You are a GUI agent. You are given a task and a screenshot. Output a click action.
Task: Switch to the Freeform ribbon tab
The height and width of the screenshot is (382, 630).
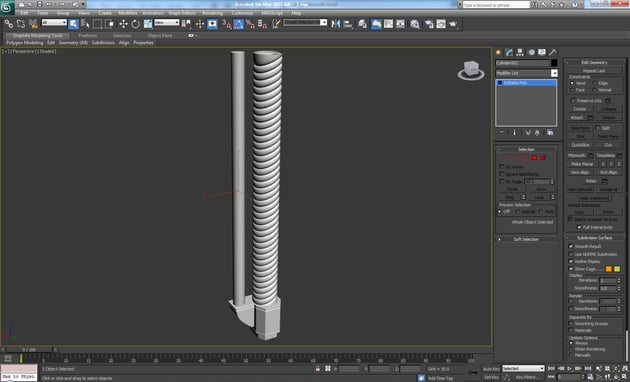(88, 35)
